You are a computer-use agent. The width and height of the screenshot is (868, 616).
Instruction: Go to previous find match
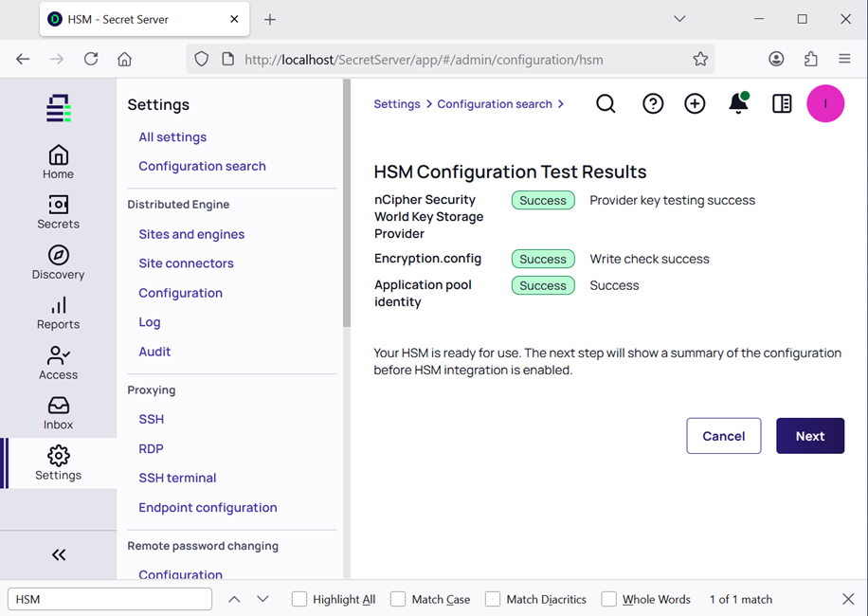[234, 599]
